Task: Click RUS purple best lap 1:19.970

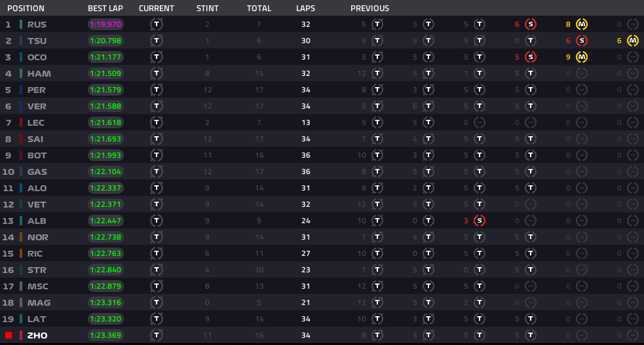Action: coord(105,24)
